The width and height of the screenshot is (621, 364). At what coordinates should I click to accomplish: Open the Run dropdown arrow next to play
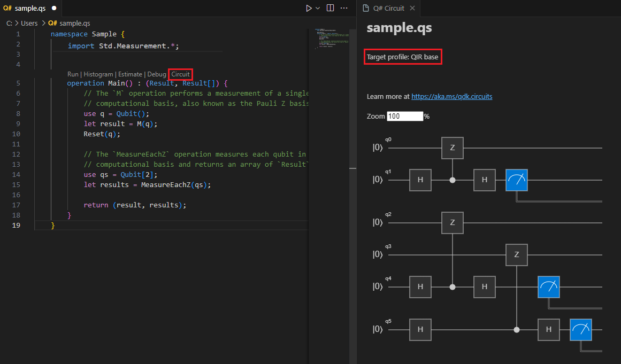(318, 8)
